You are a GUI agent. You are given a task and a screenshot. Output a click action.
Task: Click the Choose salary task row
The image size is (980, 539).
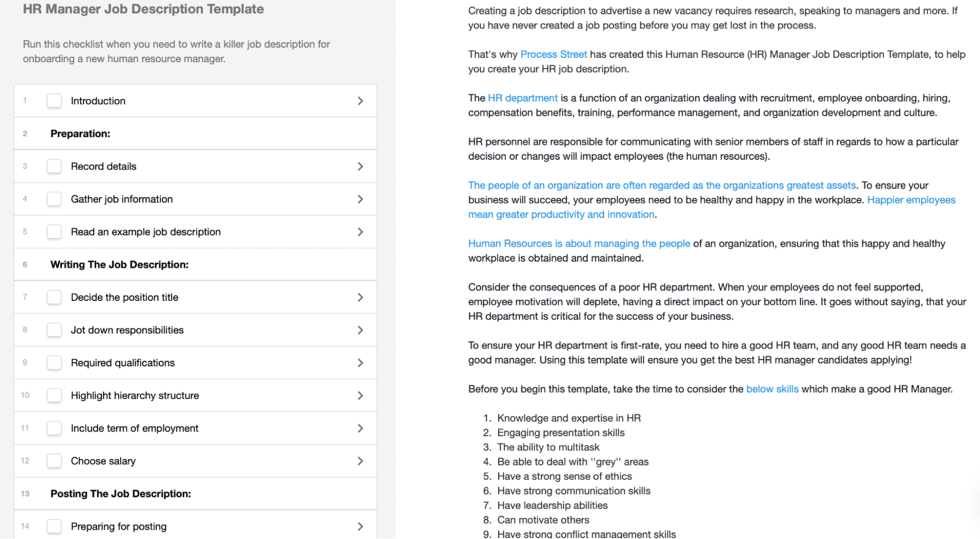click(197, 461)
